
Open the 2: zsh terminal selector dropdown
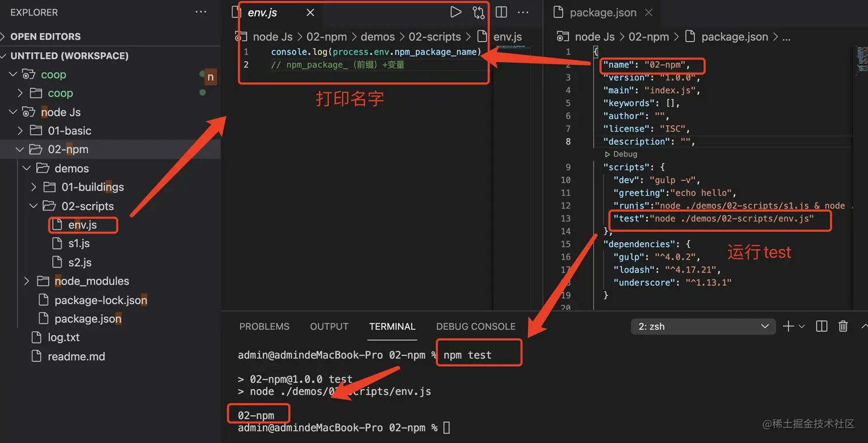703,327
